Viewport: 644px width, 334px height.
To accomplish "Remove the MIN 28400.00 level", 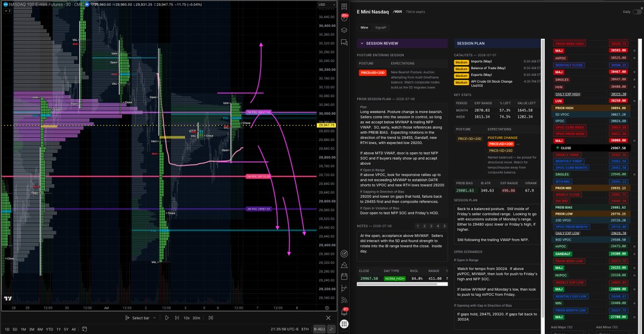I will [635, 303].
